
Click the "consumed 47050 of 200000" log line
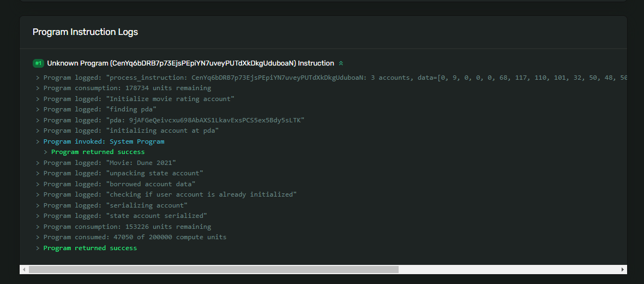point(135,237)
